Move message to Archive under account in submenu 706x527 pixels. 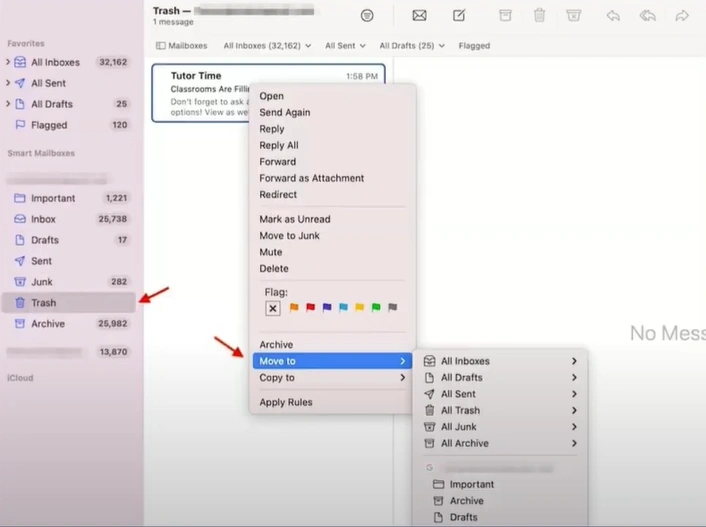click(x=500, y=501)
